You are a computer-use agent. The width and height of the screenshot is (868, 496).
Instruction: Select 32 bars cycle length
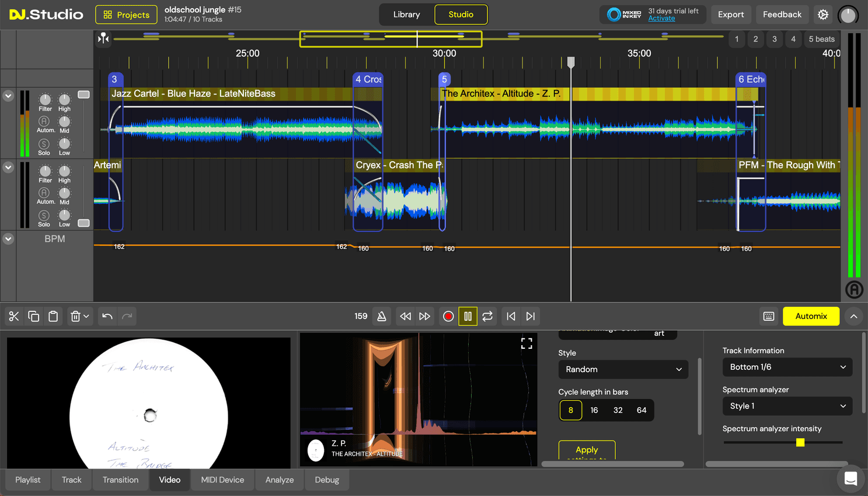(618, 410)
